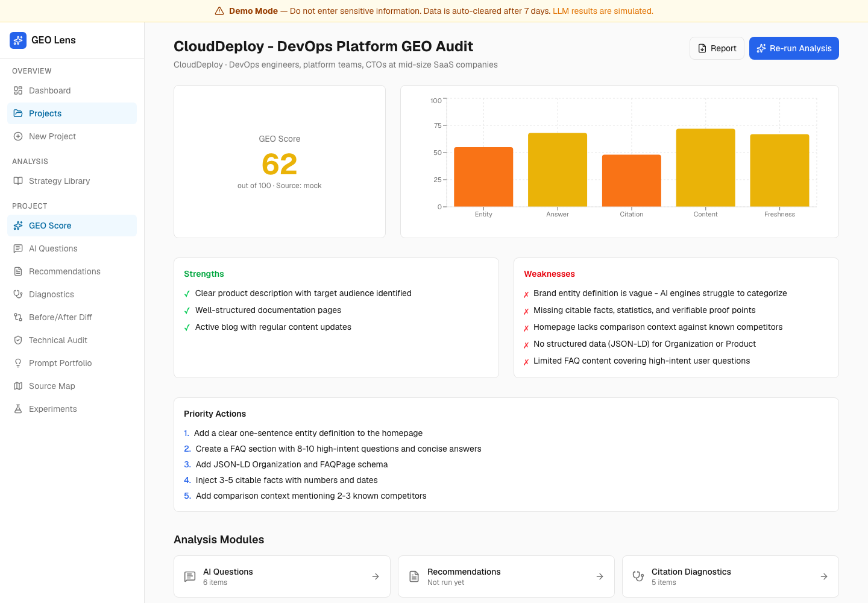868x603 pixels.
Task: Click the Recommendations card document icon
Action: click(x=414, y=576)
